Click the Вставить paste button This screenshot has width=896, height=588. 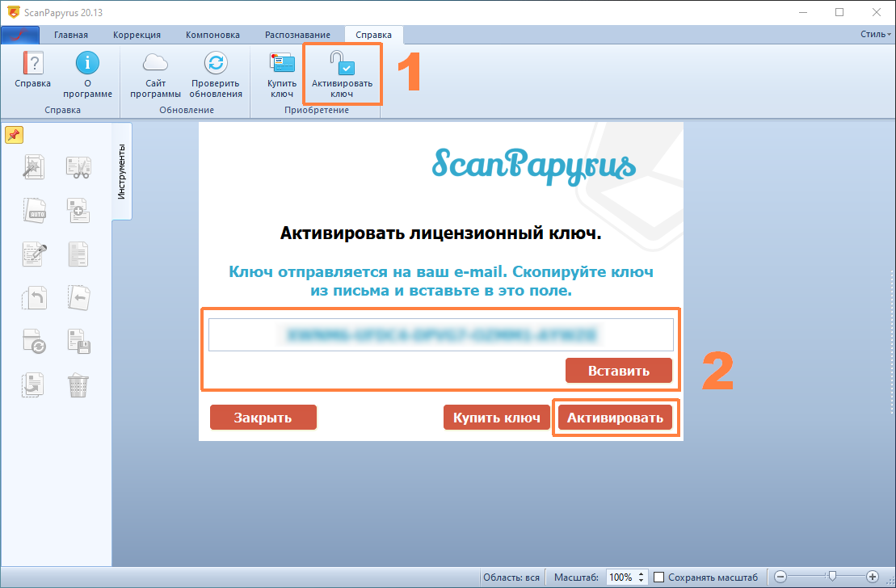click(x=619, y=371)
